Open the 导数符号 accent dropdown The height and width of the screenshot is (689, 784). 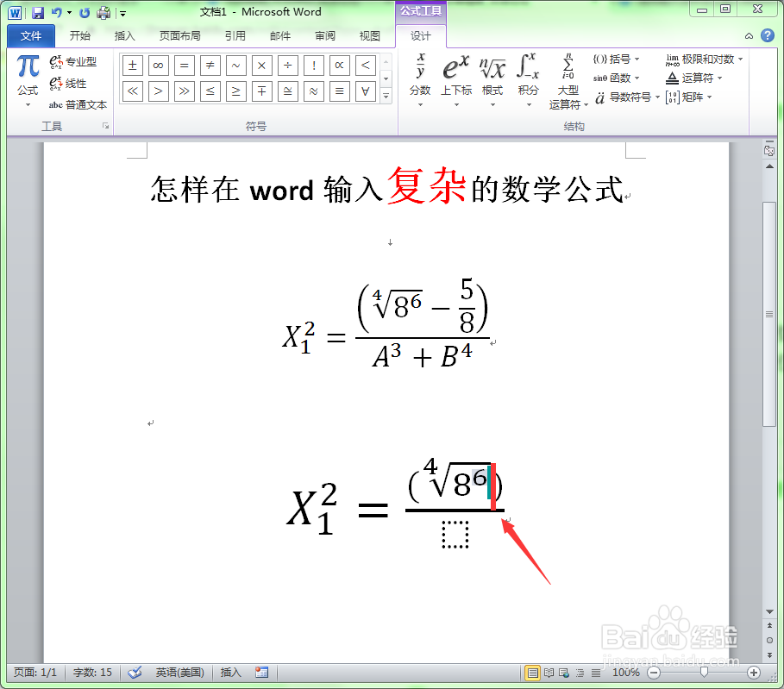628,97
